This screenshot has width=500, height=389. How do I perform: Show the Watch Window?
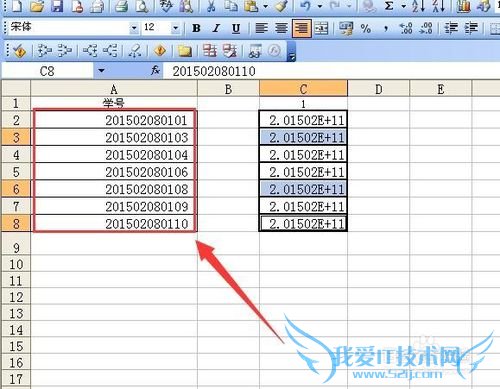(255, 51)
